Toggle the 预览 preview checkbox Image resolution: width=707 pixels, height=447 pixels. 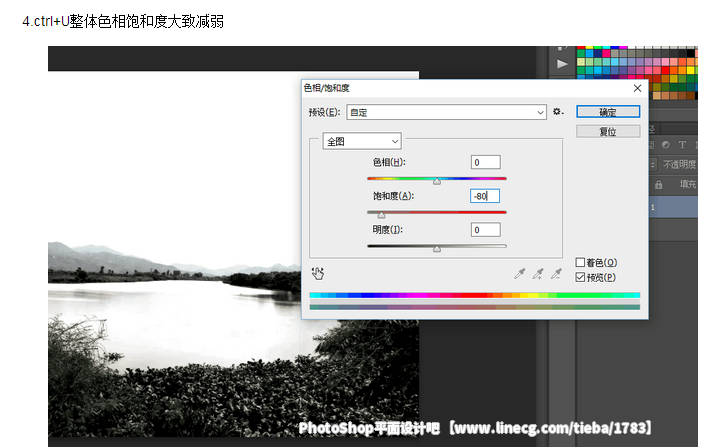pos(580,277)
